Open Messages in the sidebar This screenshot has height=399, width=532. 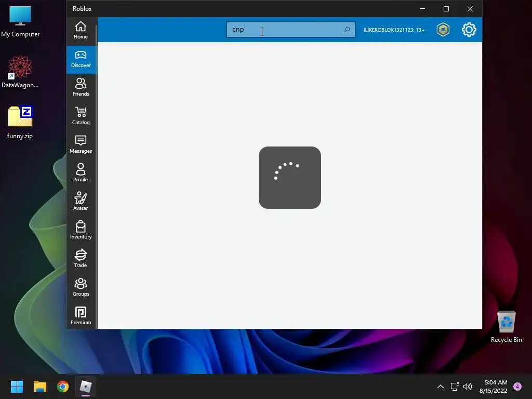pos(81,145)
